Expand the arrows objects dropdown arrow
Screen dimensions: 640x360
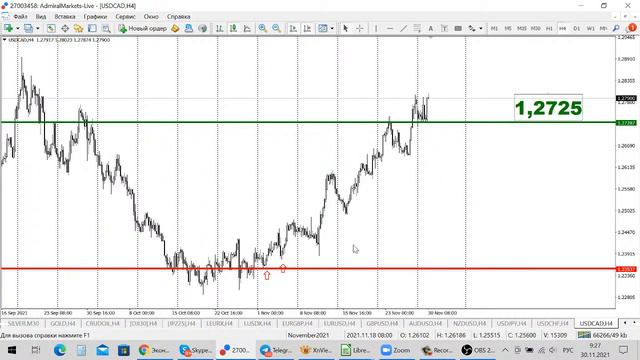[481, 28]
